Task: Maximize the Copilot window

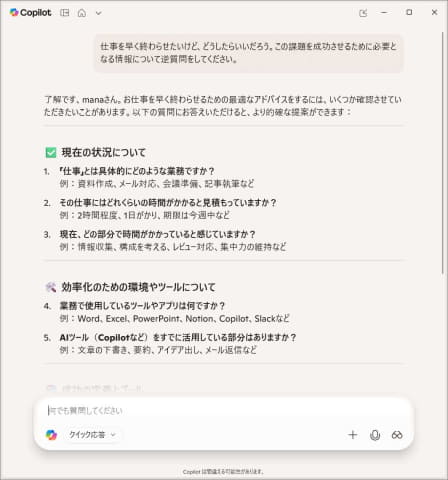Action: (409, 13)
